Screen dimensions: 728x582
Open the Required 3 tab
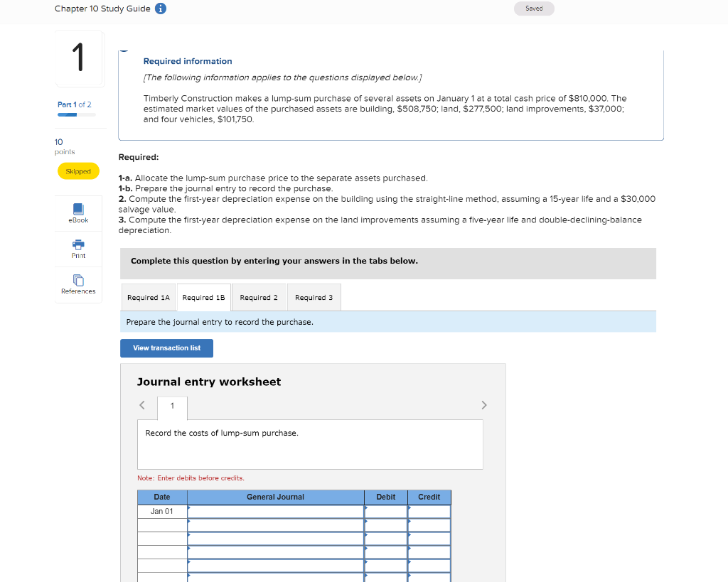pyautogui.click(x=314, y=298)
